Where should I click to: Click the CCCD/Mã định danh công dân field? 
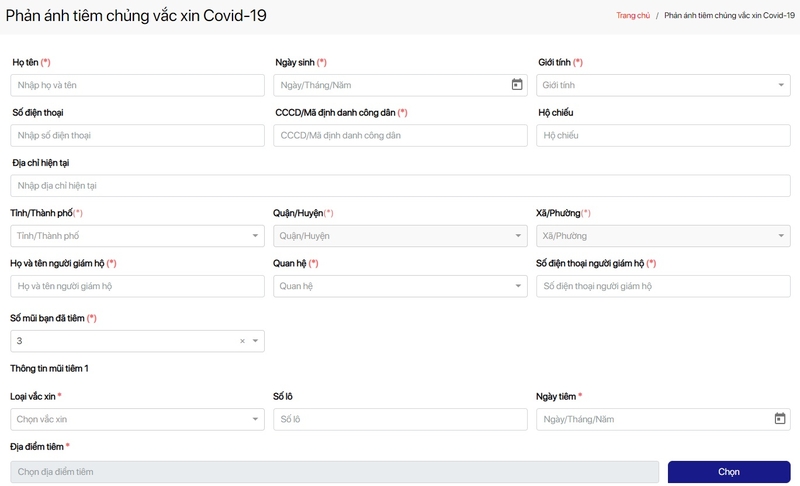[400, 135]
